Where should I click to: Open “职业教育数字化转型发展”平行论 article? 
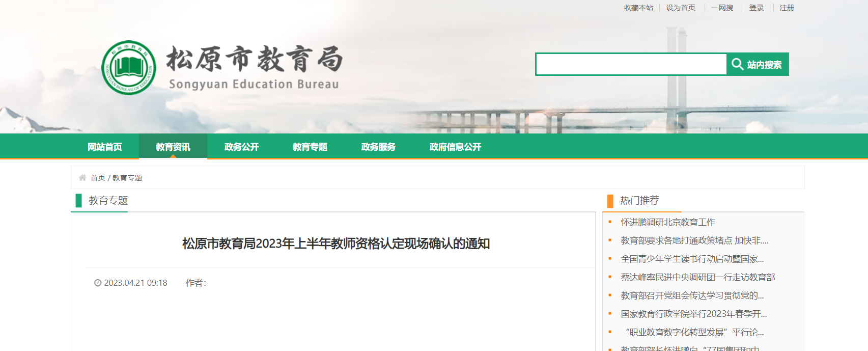[694, 332]
